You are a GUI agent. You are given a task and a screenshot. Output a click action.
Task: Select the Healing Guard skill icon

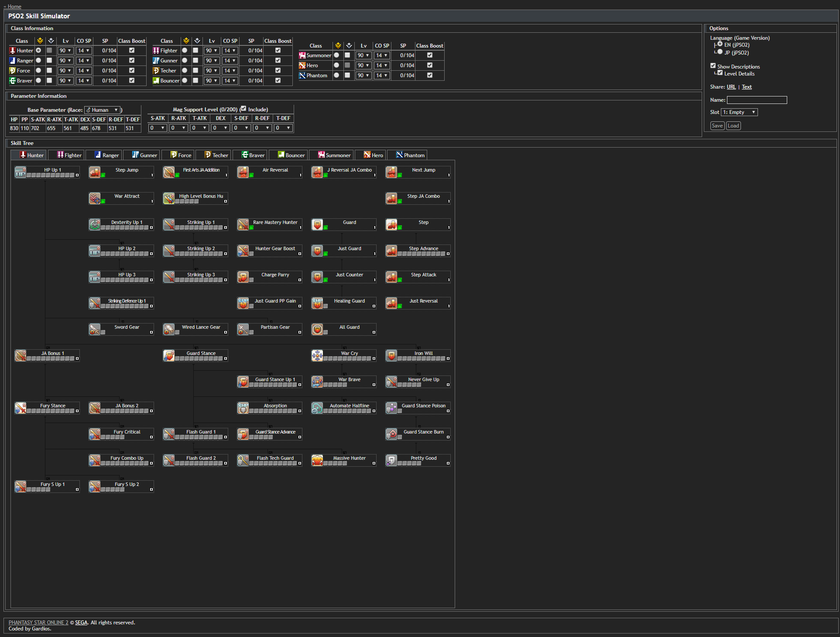point(317,303)
